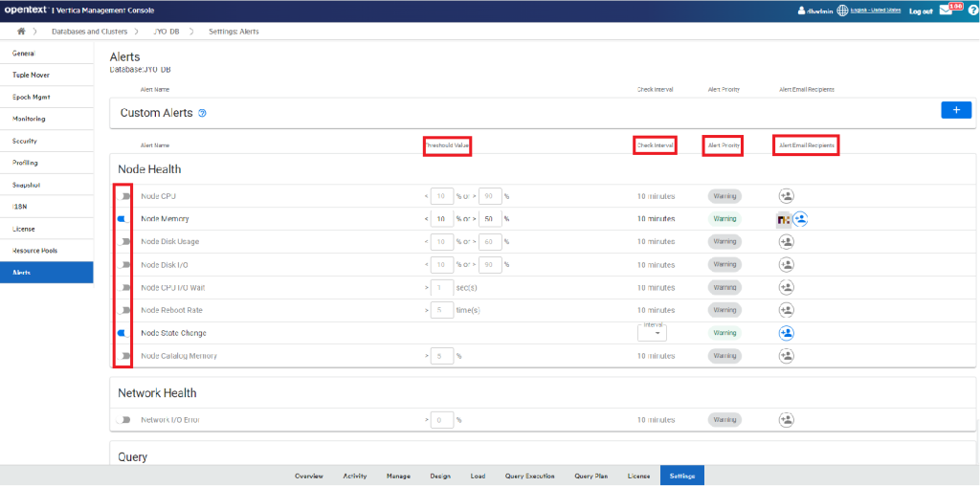Screen dimensions: 980x487
Task: Open Node Disk Usage priority Warning selector
Action: click(x=724, y=242)
